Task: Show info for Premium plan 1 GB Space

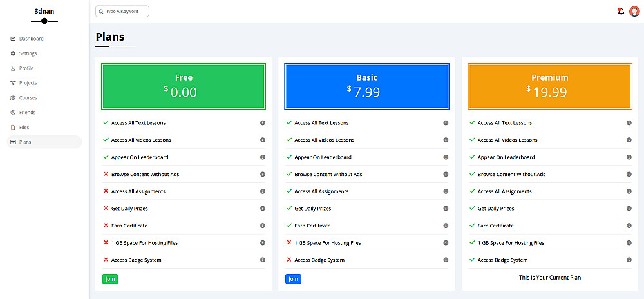Action: (x=629, y=243)
